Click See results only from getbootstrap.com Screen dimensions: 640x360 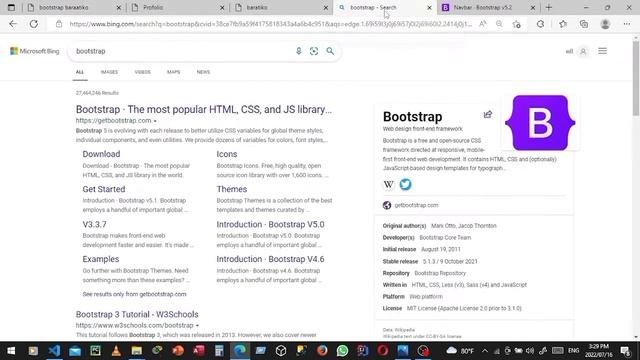point(134,294)
